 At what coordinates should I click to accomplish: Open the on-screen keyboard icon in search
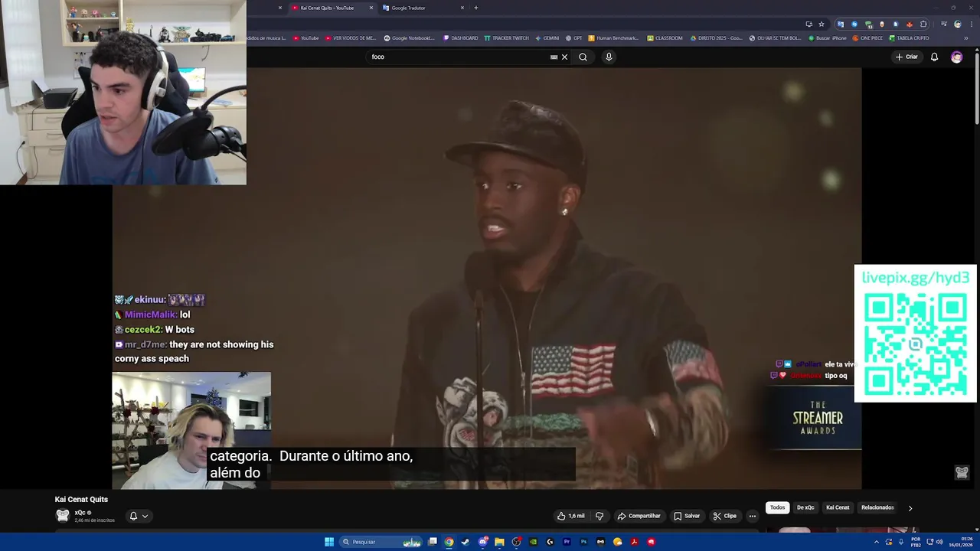point(554,57)
